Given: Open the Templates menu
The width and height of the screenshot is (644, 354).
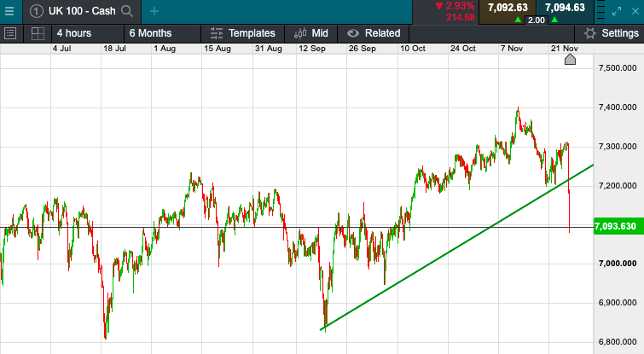Looking at the screenshot, I should pos(243,33).
